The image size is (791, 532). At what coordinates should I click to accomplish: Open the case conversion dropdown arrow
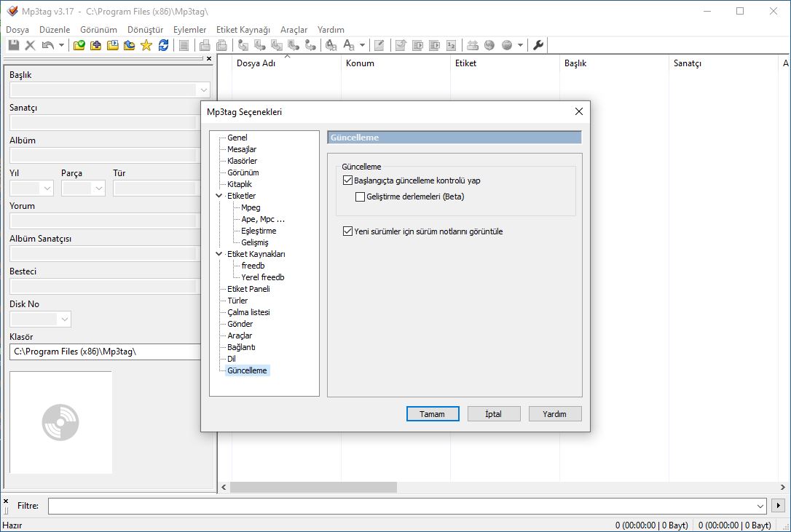362,45
